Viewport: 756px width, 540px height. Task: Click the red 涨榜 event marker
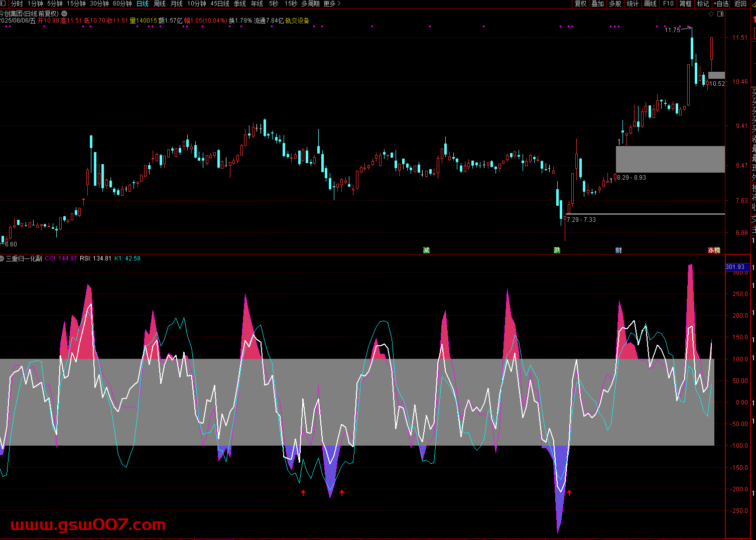pos(714,250)
